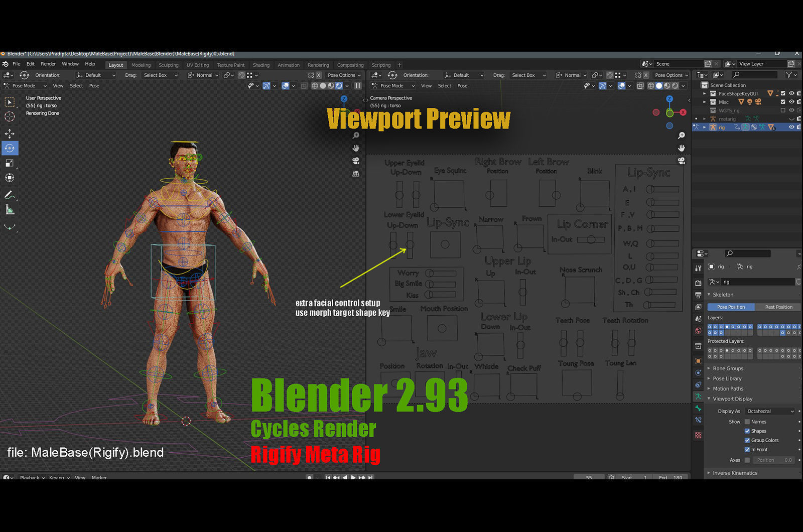The height and width of the screenshot is (532, 803).
Task: Uncheck the Group Colors checkbox
Action: click(x=747, y=440)
